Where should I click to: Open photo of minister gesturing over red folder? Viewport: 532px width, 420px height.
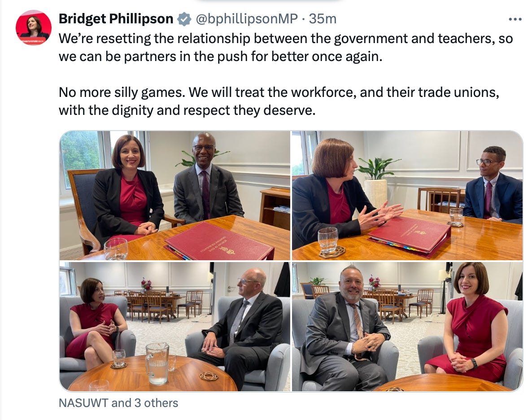407,195
